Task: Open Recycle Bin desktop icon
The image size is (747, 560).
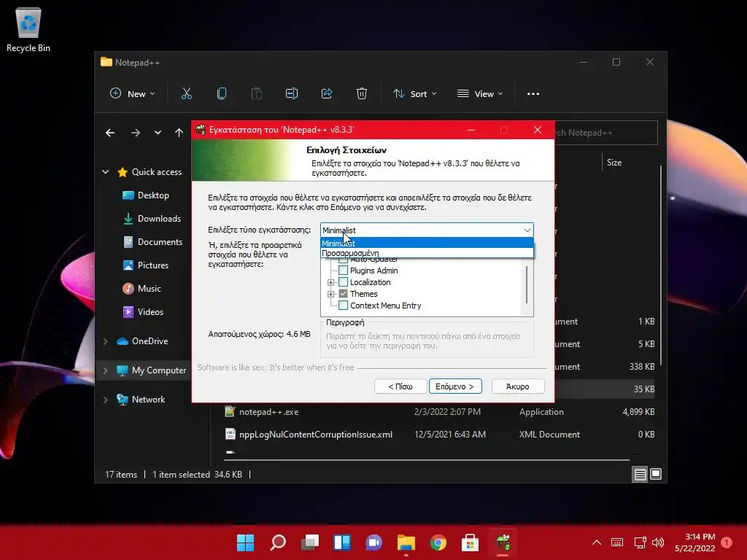Action: (28, 29)
